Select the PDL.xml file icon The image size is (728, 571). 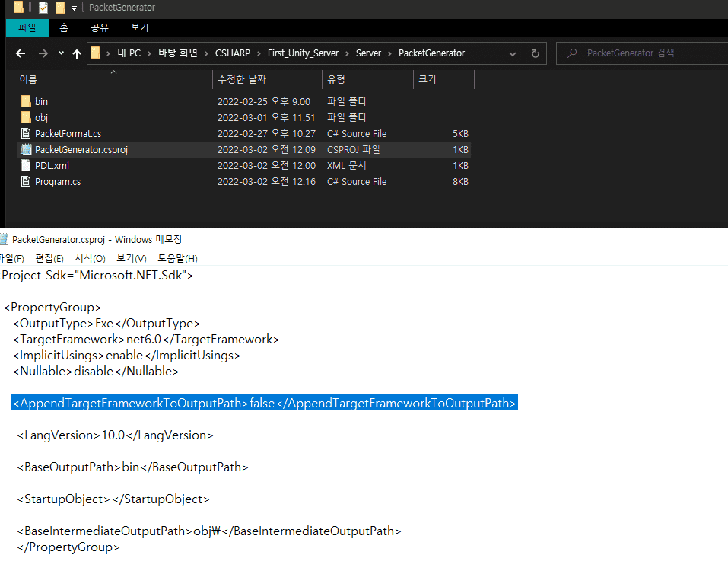click(x=26, y=165)
